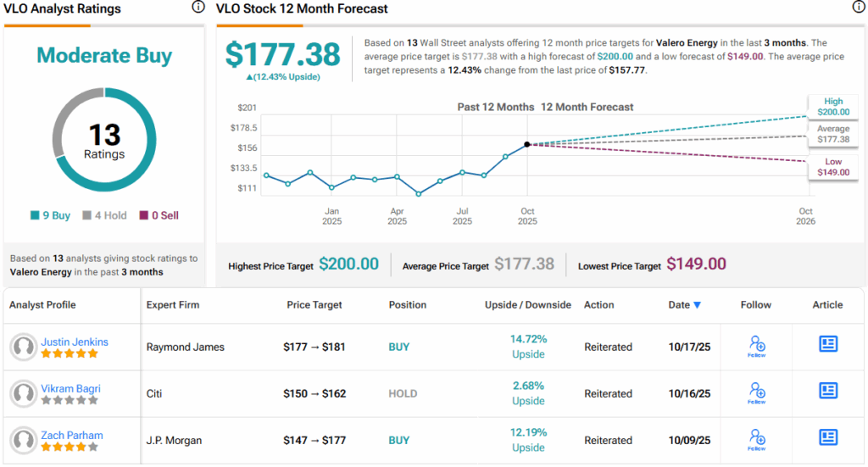Follow analyst Zach Parham
Image resolution: width=868 pixels, height=467 pixels.
click(x=757, y=437)
